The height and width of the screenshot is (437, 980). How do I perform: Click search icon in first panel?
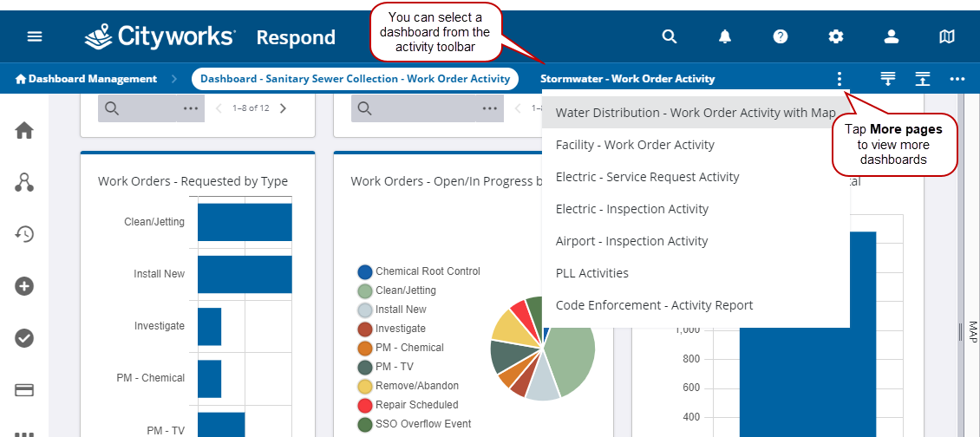[112, 108]
